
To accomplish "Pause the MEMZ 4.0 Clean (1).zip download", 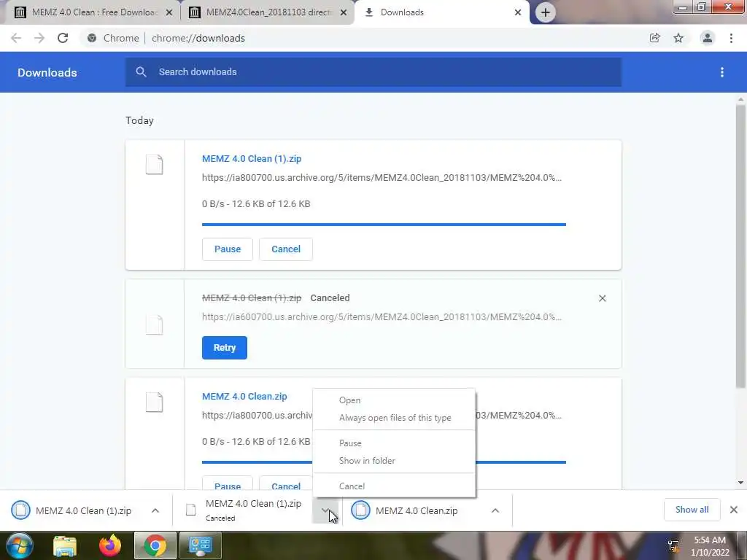I will pos(228,249).
